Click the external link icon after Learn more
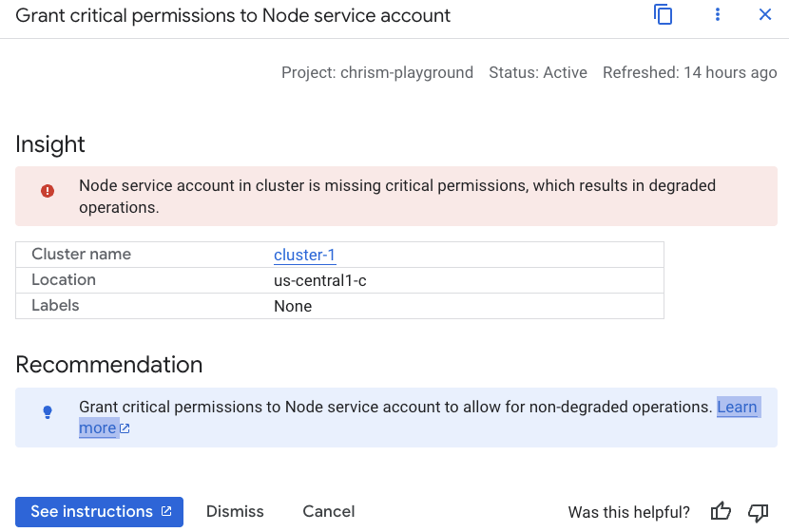 click(125, 428)
